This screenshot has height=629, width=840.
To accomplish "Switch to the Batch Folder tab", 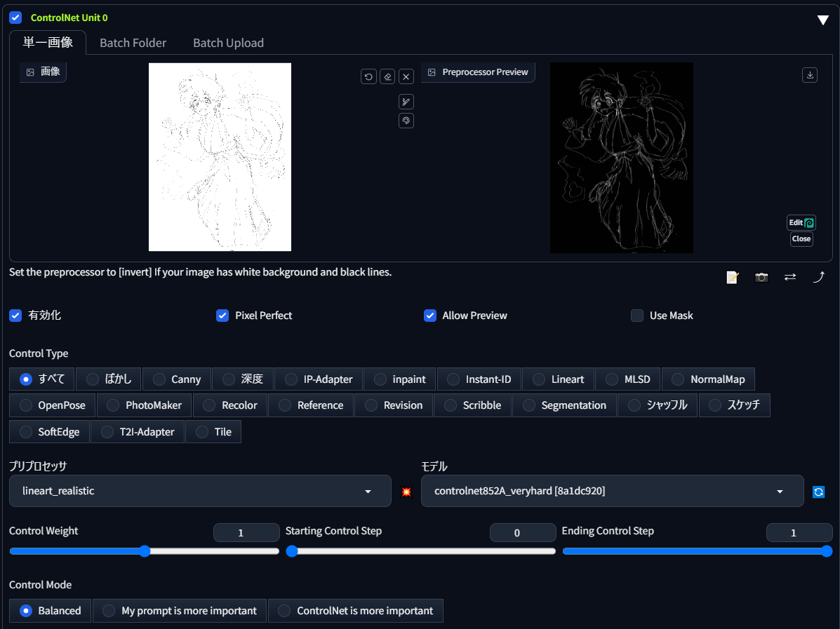I will pyautogui.click(x=133, y=43).
